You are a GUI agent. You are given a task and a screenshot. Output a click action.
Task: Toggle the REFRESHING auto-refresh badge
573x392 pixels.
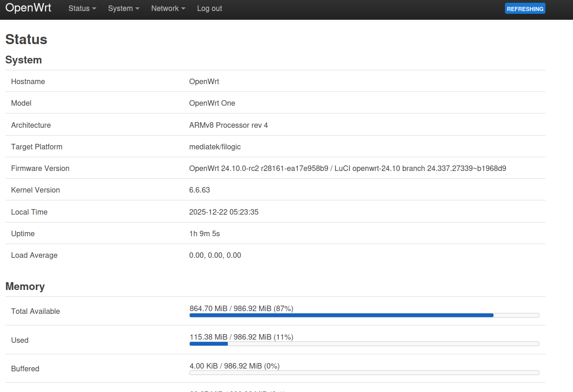pyautogui.click(x=525, y=9)
